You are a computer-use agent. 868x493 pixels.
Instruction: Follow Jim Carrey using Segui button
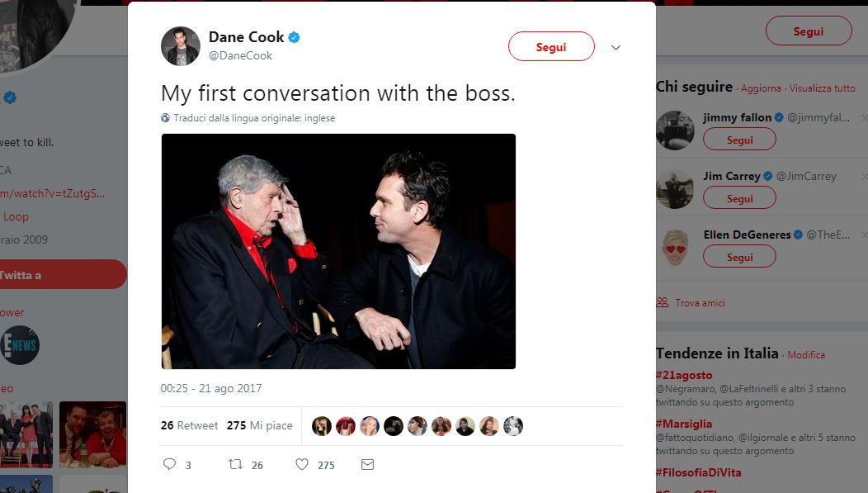[739, 198]
